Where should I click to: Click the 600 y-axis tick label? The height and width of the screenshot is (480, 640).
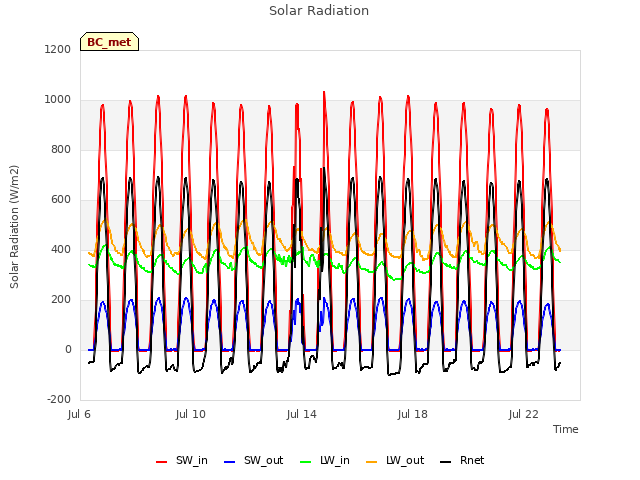coord(61,200)
